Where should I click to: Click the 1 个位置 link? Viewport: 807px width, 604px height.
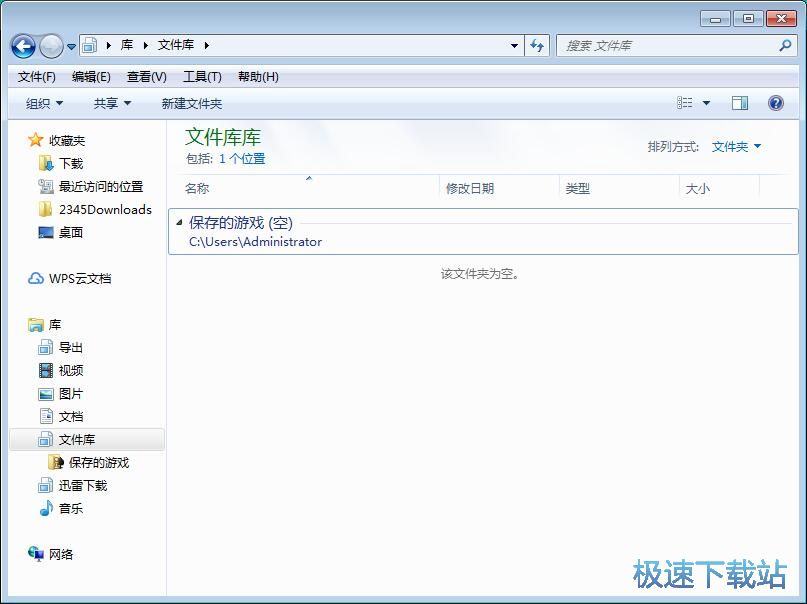(x=242, y=159)
